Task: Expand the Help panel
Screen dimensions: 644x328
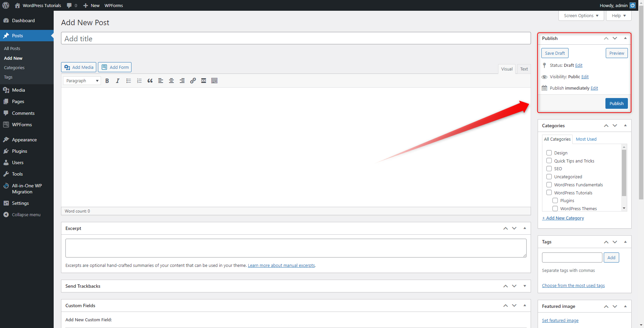Action: (x=619, y=15)
